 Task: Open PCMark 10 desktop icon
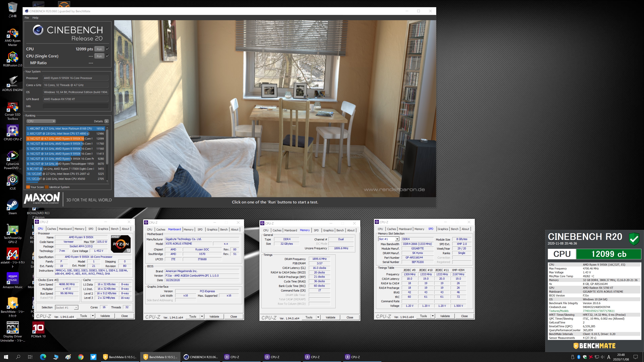click(38, 330)
